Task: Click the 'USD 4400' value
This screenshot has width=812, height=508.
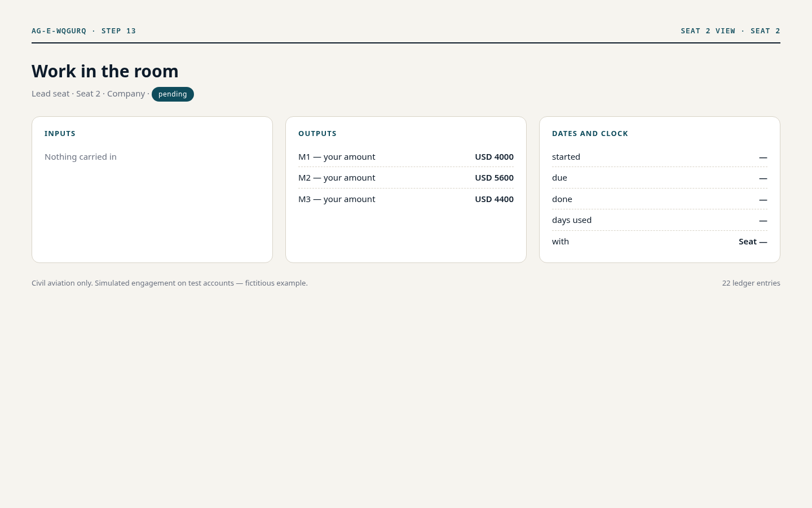Action: coord(494,199)
